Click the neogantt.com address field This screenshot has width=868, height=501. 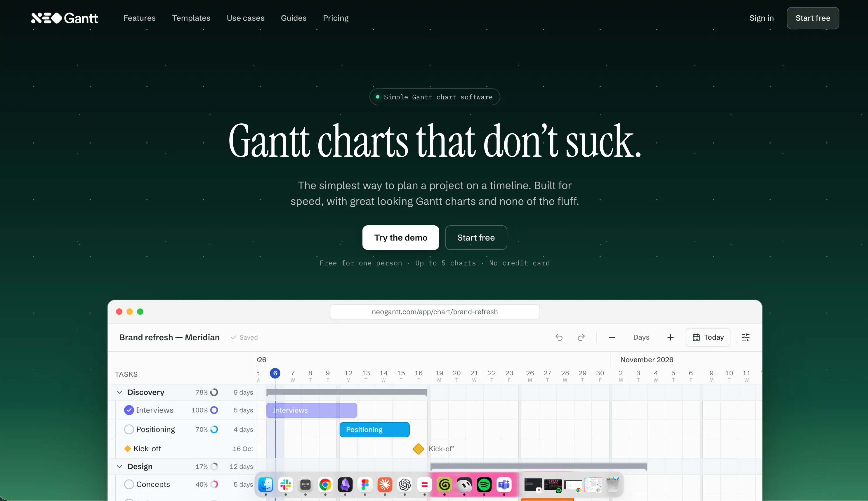click(x=435, y=312)
